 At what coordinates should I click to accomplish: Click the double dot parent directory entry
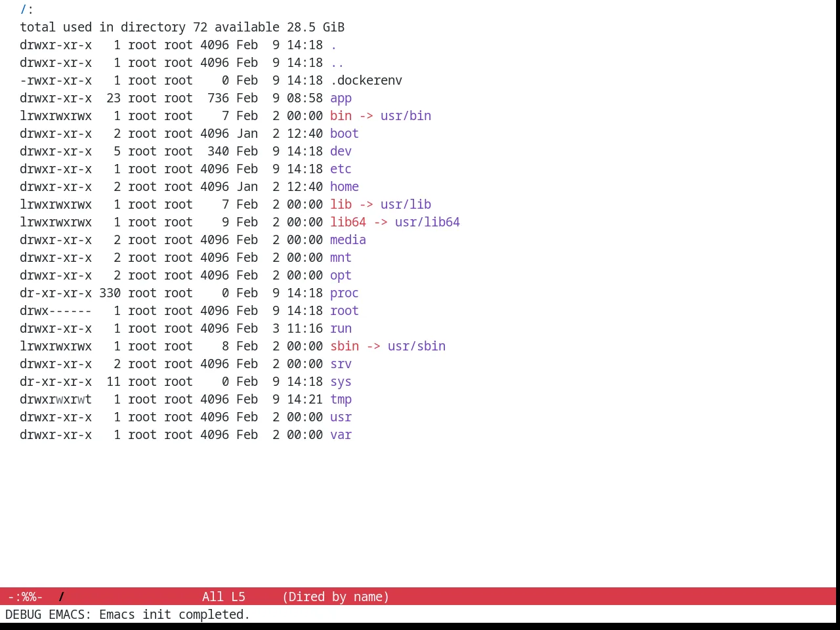pos(337,63)
